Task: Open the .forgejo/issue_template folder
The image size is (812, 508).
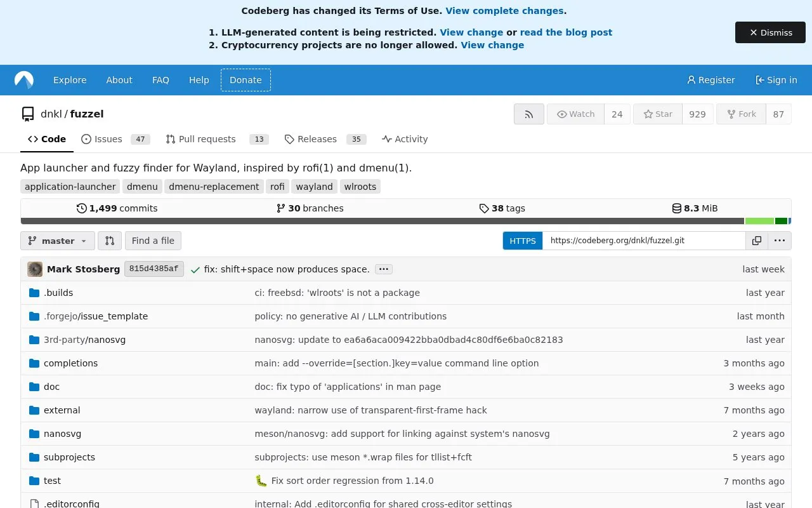Action: (x=96, y=316)
